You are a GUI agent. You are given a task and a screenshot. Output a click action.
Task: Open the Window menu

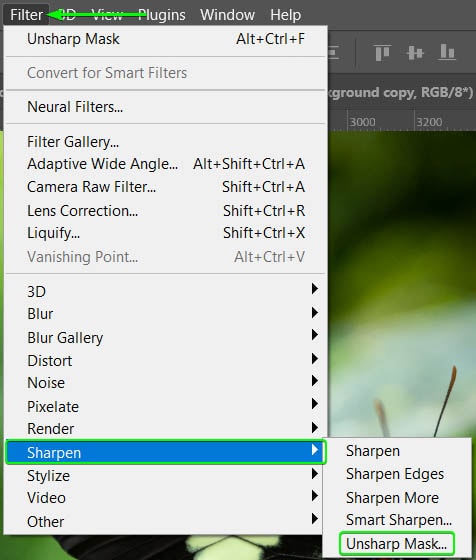tap(227, 15)
